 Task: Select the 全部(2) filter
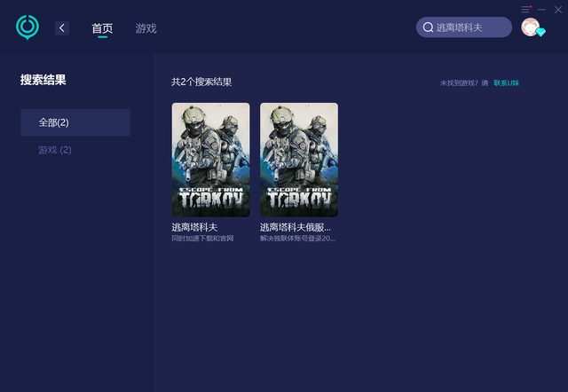click(75, 122)
